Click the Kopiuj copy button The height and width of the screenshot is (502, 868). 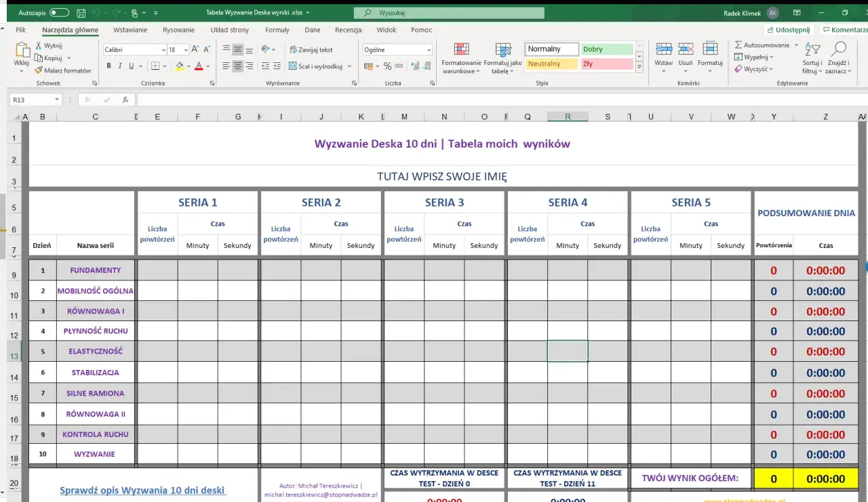pyautogui.click(x=49, y=58)
